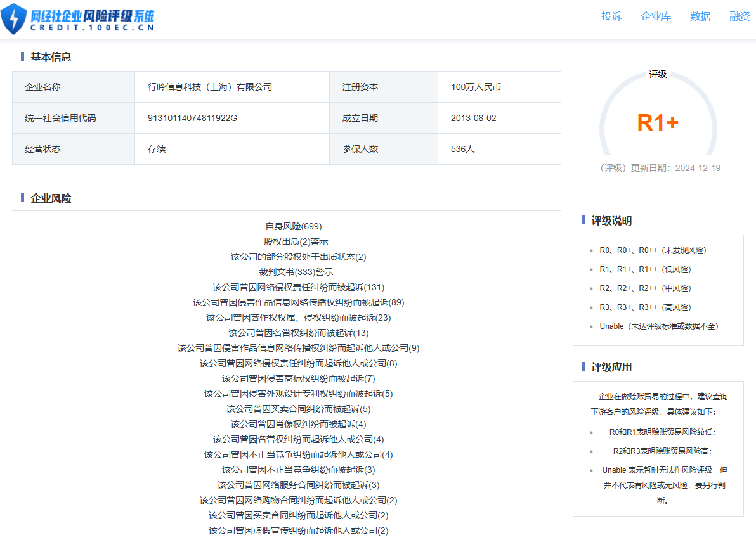
Task: Select the 融资 navigation item
Action: (740, 16)
